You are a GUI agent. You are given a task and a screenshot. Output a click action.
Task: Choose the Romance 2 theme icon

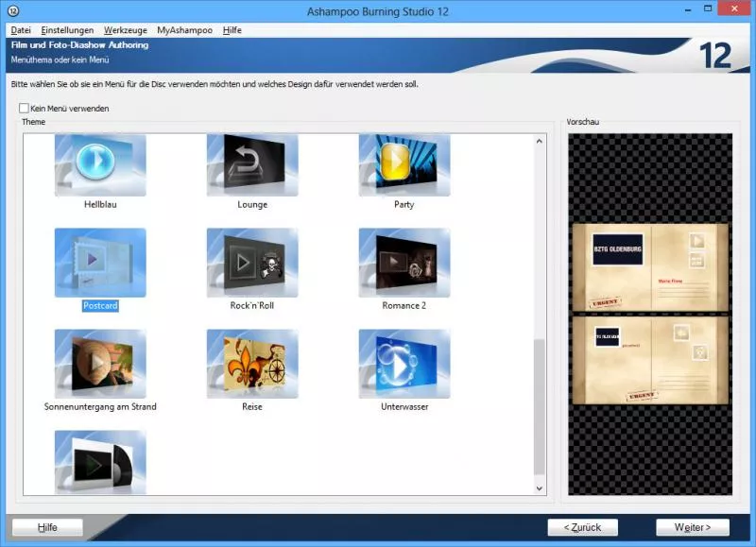tap(404, 263)
